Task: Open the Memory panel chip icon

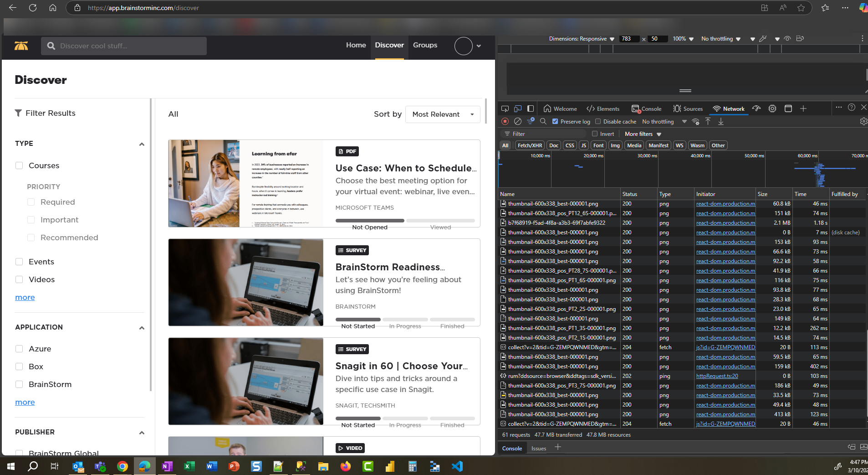Action: (x=772, y=108)
